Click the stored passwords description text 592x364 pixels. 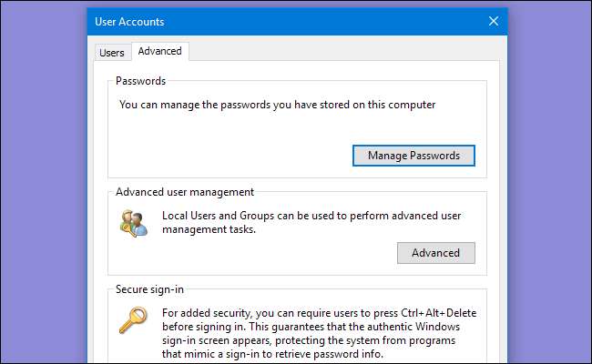(278, 105)
